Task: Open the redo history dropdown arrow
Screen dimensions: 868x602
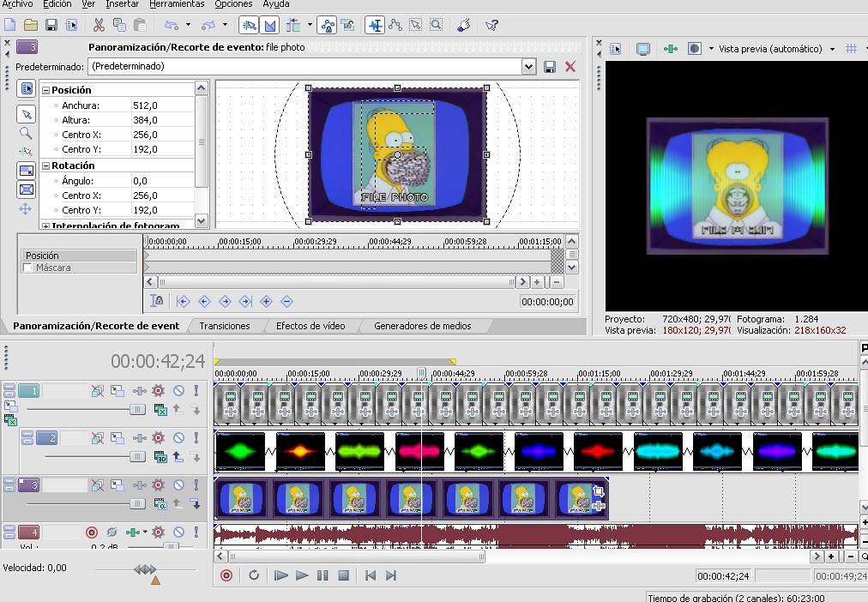Action: pos(225,25)
